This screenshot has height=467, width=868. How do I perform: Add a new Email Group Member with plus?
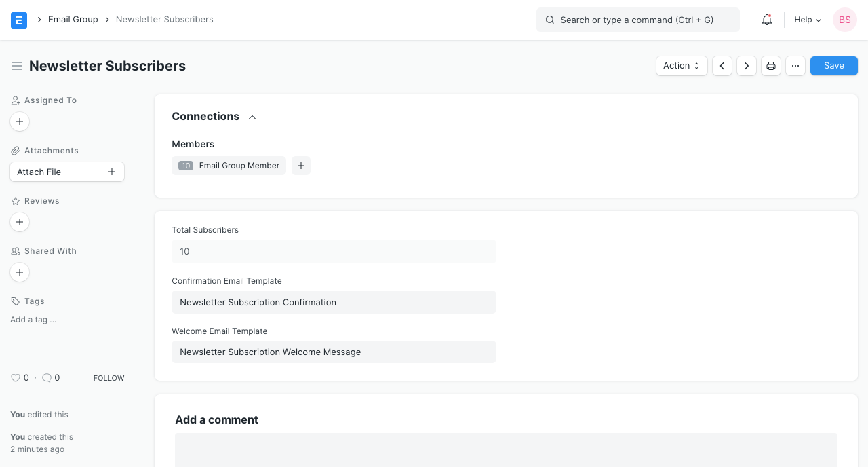301,165
